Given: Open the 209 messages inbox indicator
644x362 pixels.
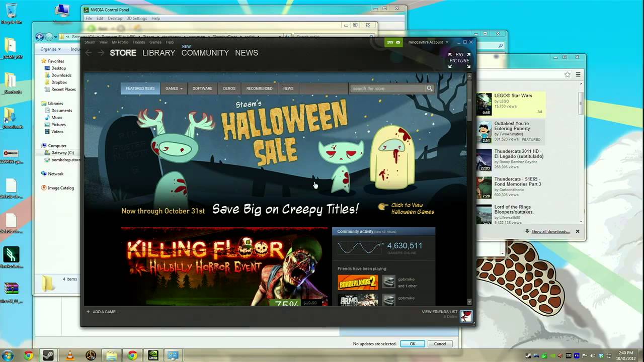Looking at the screenshot, I should [393, 42].
